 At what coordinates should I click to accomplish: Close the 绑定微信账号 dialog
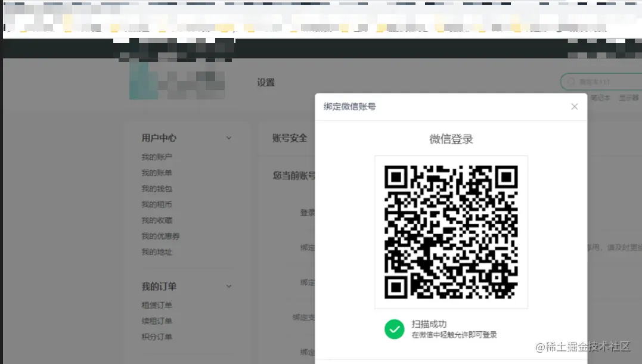pyautogui.click(x=575, y=107)
